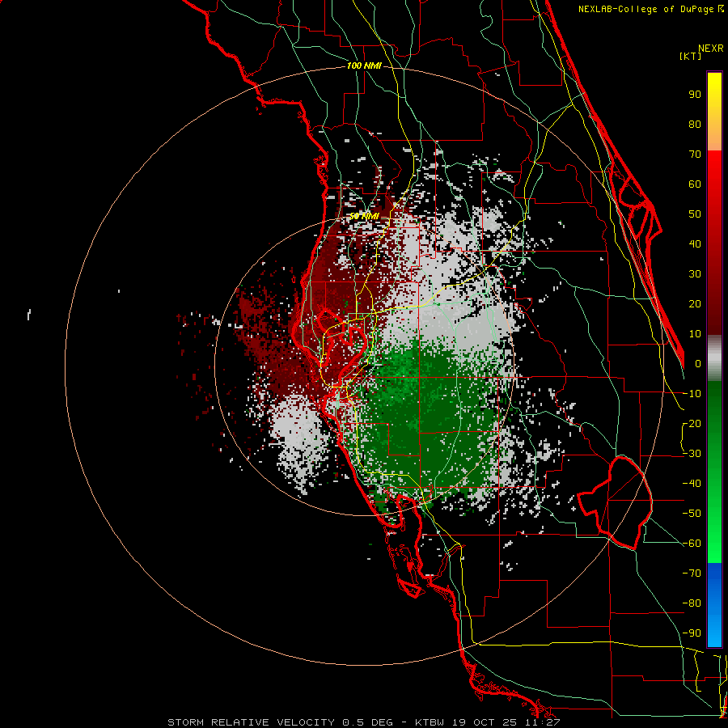The image size is (728, 728).
Task: Click the 80 knot scale label
Action: pyautogui.click(x=695, y=124)
